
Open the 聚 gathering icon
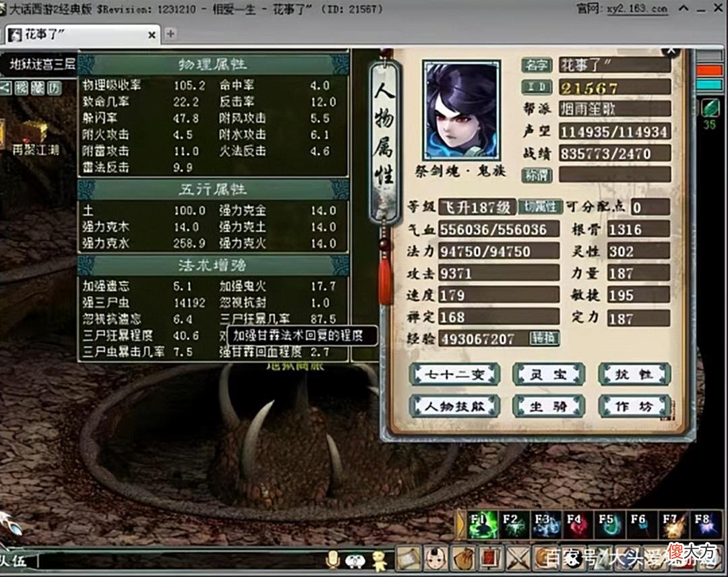click(38, 88)
